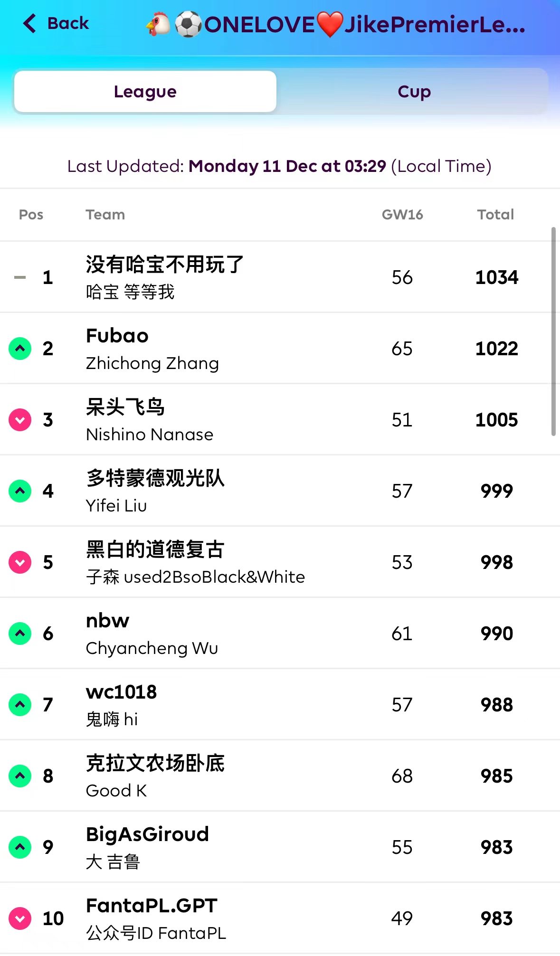Open FantaPL.GPT team page
This screenshot has width=560, height=956.
pos(152,906)
